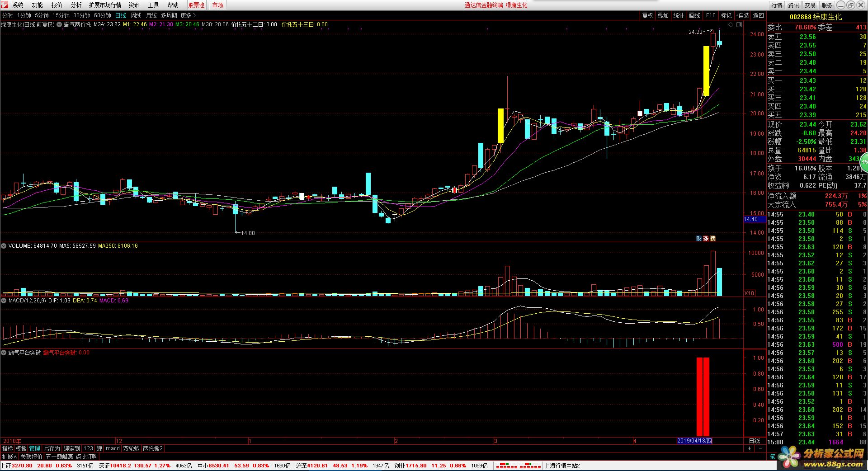Click the 榜 info icon
This screenshot has width=868, height=471.
pos(713,238)
